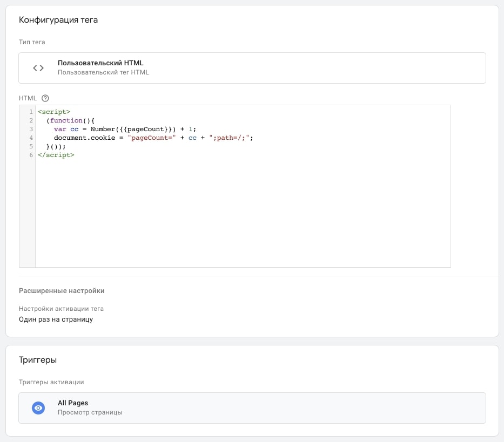Click the Триггеры section heading

pyautogui.click(x=38, y=360)
